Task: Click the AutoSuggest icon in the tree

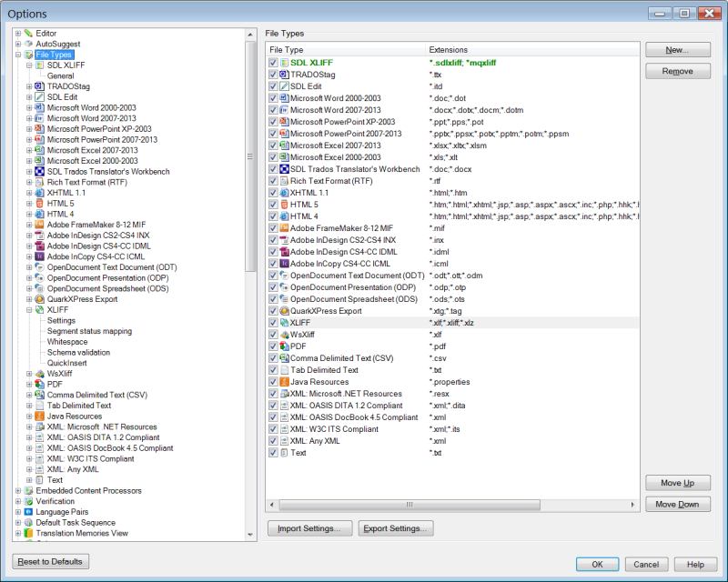Action: click(x=29, y=44)
